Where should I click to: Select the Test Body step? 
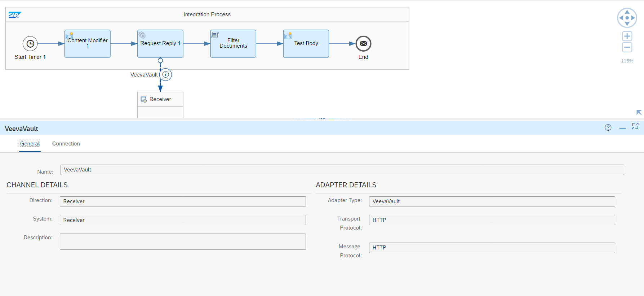(306, 44)
